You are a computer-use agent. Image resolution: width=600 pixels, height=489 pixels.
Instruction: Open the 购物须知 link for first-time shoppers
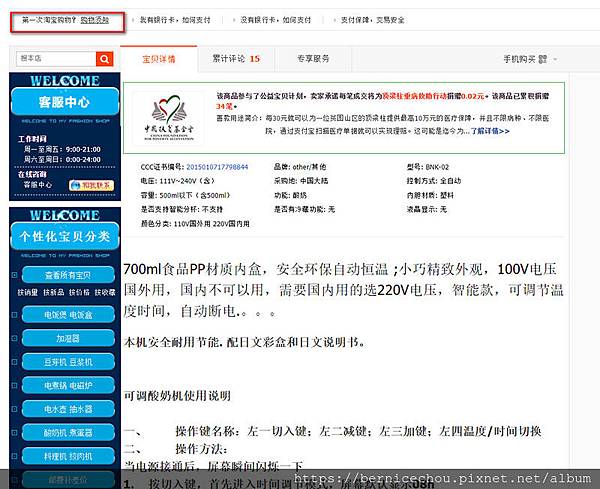coord(95,20)
